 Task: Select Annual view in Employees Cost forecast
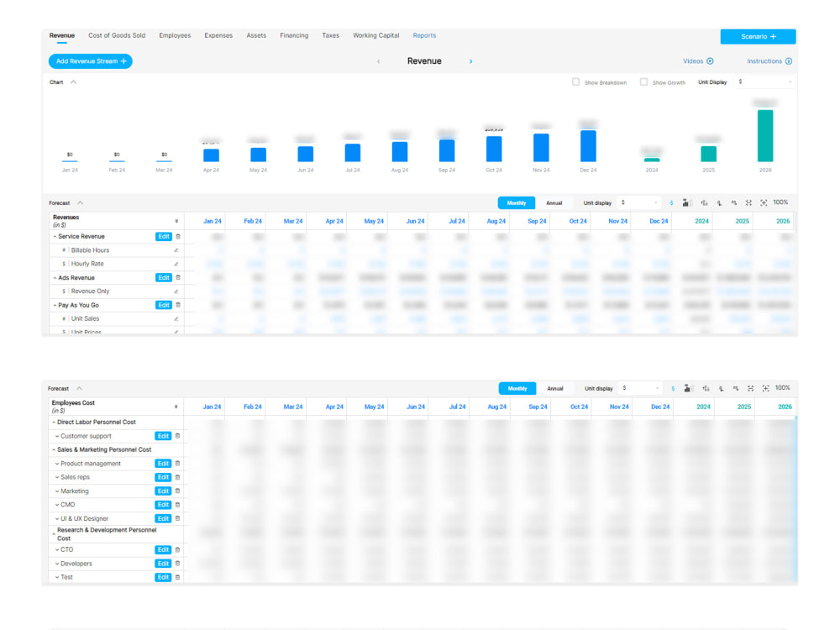(x=555, y=388)
